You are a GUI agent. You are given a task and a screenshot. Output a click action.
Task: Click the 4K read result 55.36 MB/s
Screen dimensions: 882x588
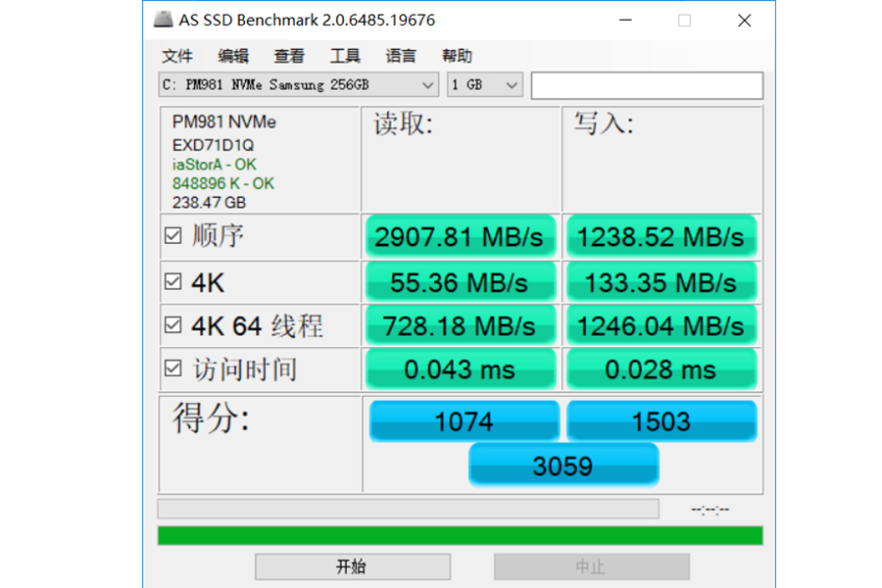click(x=461, y=282)
